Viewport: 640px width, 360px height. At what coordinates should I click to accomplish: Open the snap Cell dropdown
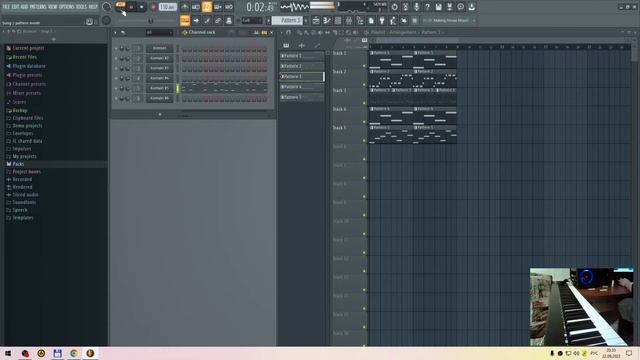(252, 20)
